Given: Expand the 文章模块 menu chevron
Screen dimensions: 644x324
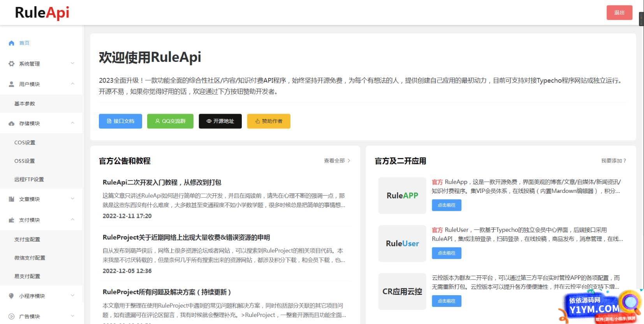Looking at the screenshot, I should (x=72, y=199).
